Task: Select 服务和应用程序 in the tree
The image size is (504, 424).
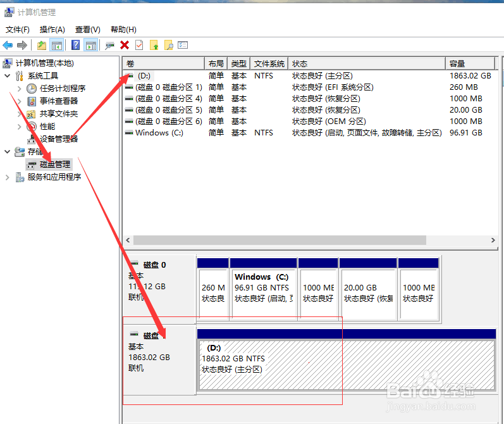Action: tap(54, 177)
